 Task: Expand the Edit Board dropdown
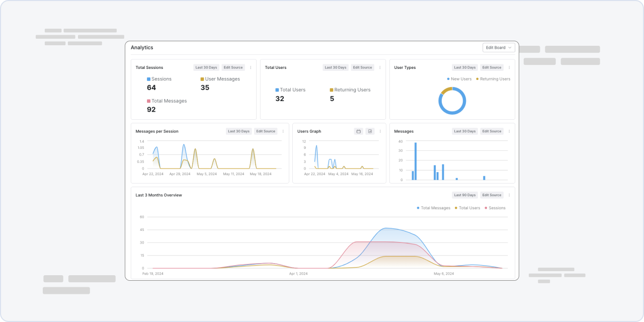(x=499, y=47)
